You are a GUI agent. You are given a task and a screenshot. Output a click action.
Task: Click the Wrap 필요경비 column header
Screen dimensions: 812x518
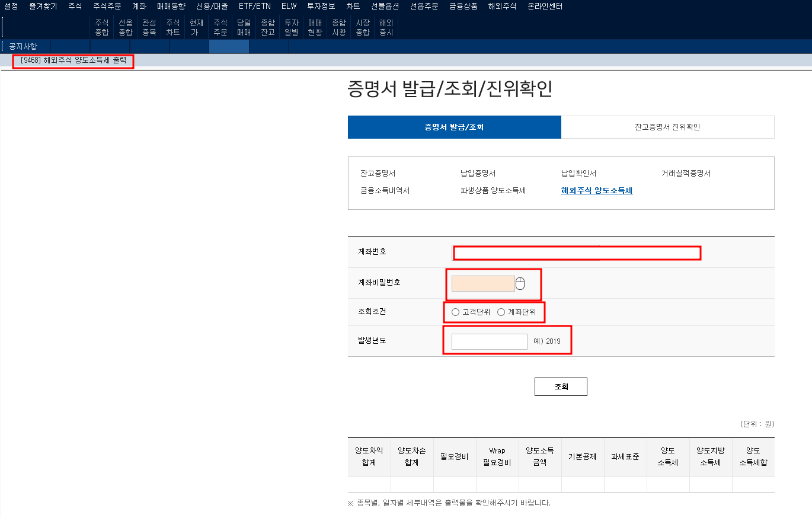click(497, 457)
